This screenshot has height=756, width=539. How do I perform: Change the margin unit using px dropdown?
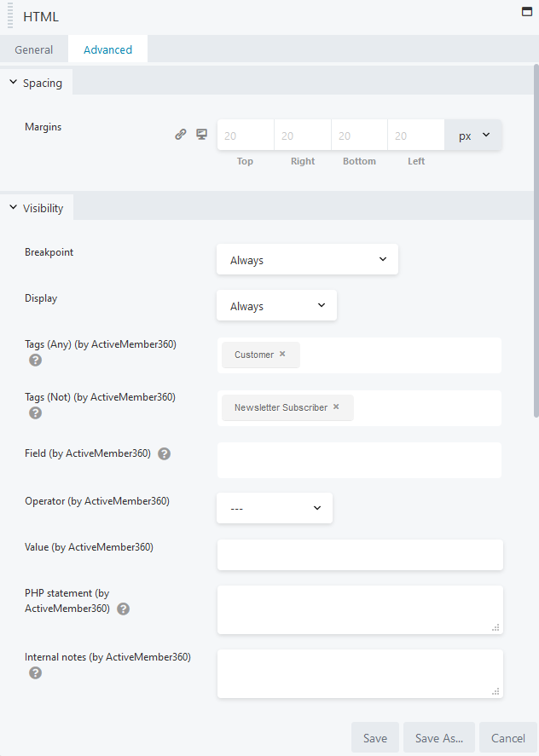click(x=472, y=134)
